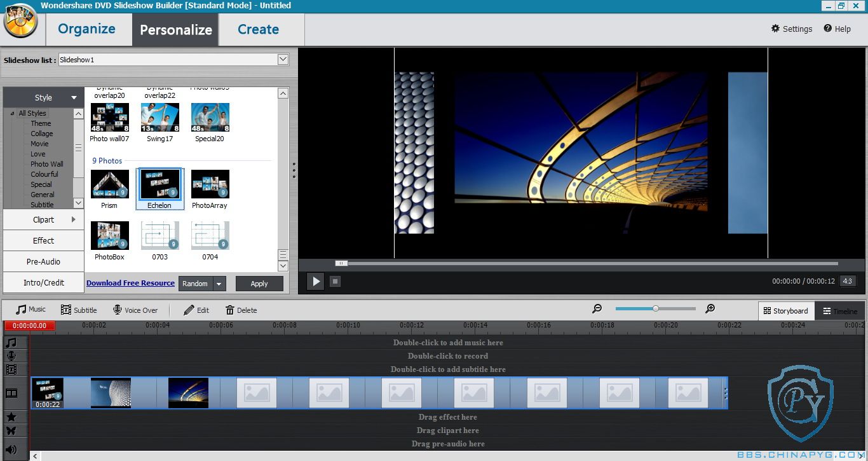Open the Organize tab
868x461 pixels.
(86, 29)
